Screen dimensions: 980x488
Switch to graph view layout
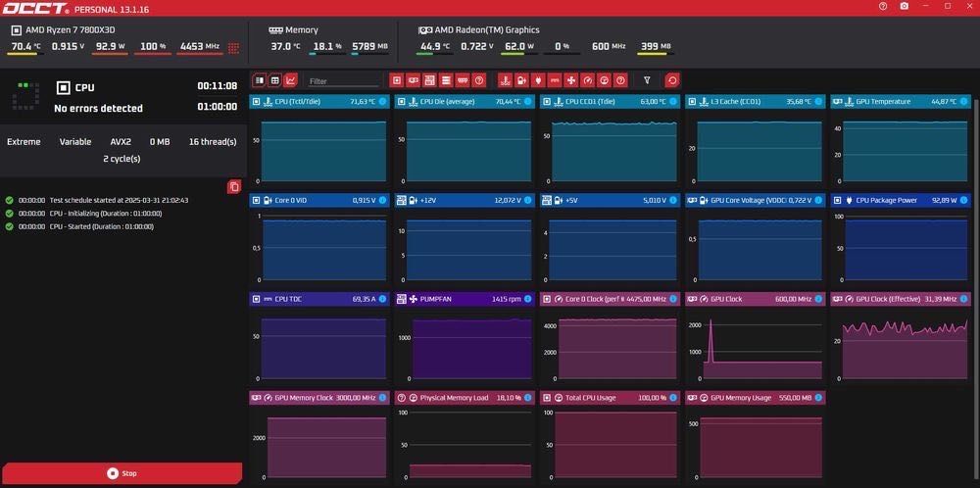(290, 80)
